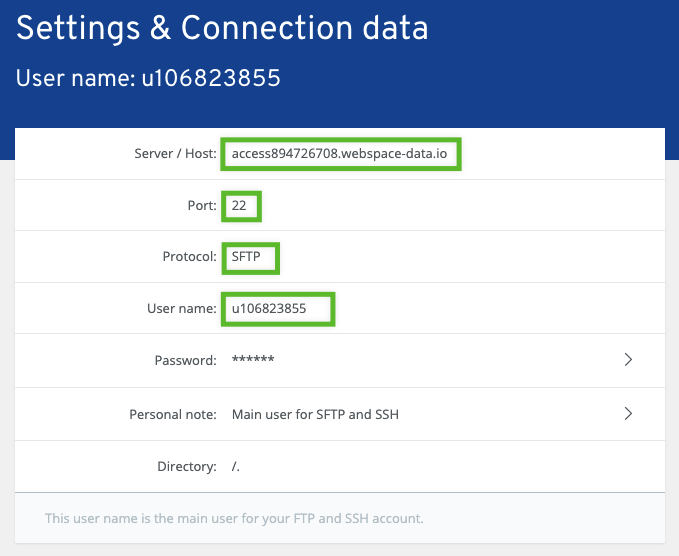Click the Protocol label
Viewport: 679px width, 556px height.
pyautogui.click(x=190, y=257)
